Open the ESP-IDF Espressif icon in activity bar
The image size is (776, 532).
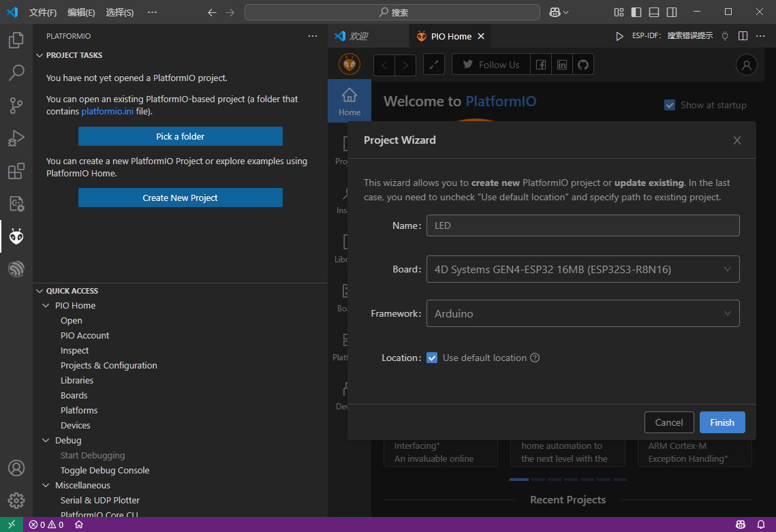16,268
